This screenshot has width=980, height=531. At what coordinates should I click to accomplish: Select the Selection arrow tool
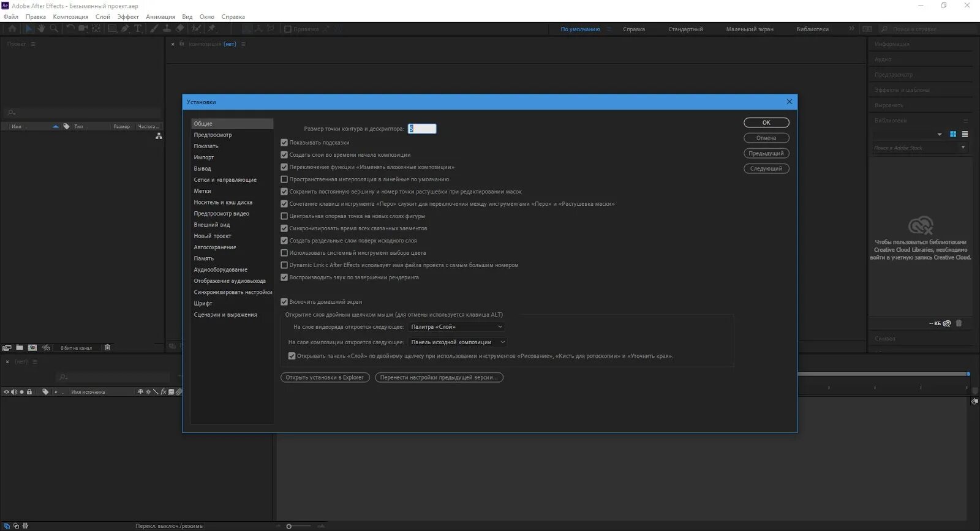[28, 29]
